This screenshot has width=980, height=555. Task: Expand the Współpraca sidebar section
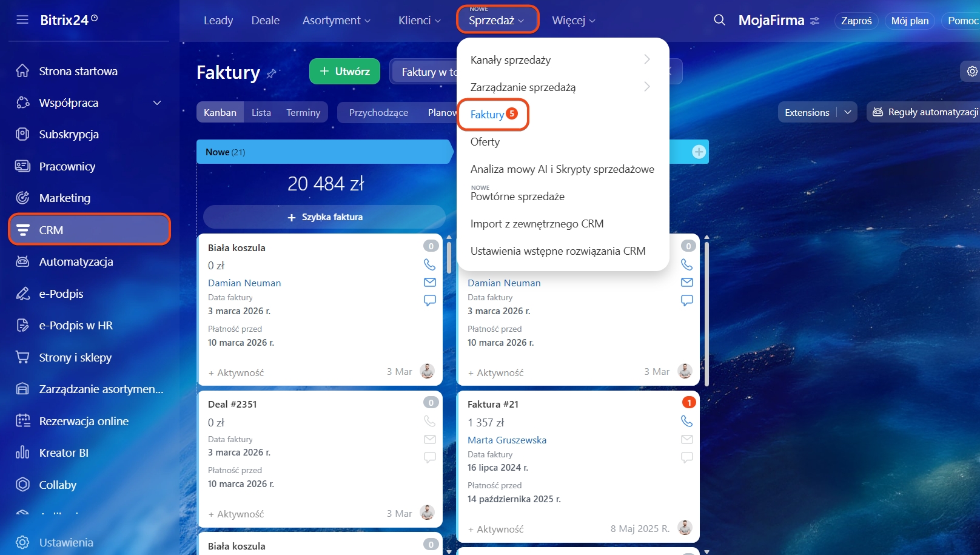[157, 103]
